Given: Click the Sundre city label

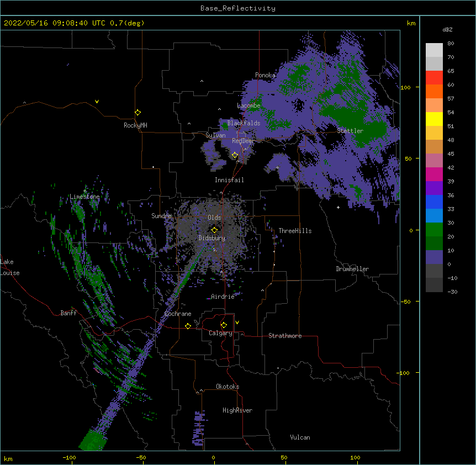Looking at the screenshot, I should (161, 216).
